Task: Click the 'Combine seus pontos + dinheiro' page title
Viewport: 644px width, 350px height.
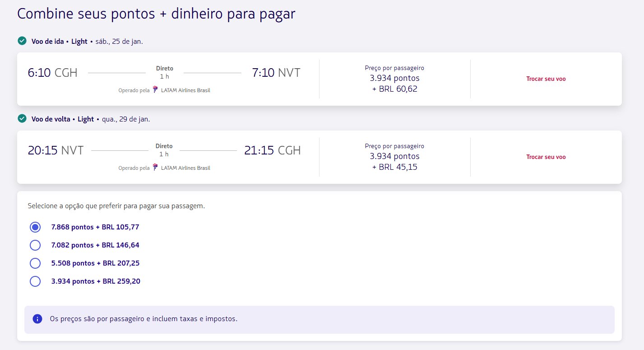Action: click(x=156, y=14)
